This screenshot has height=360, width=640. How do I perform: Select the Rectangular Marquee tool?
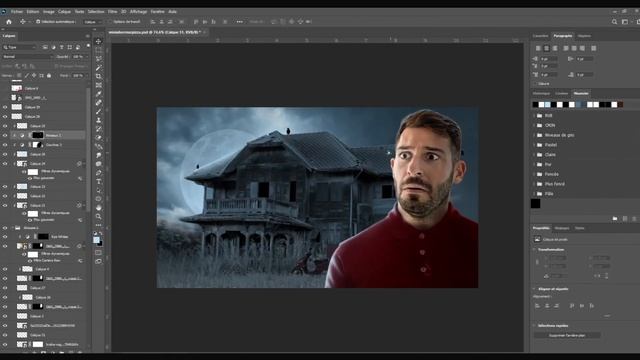pos(98,50)
